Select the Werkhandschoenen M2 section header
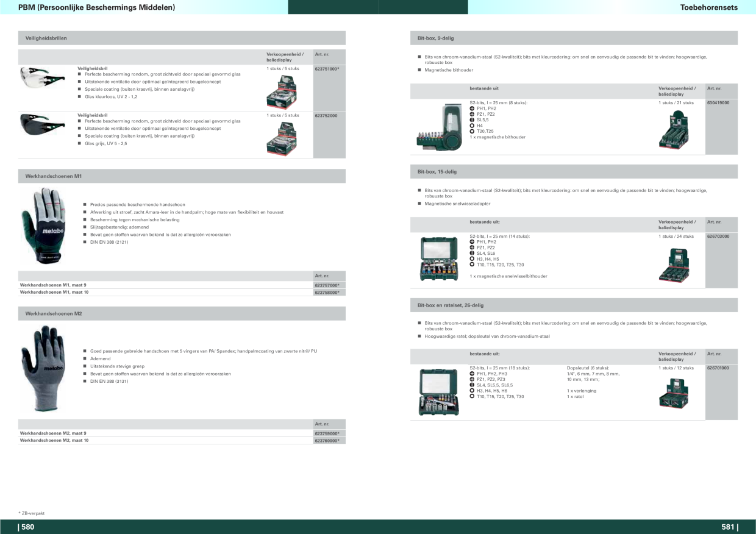The height and width of the screenshot is (534, 756). (182, 313)
